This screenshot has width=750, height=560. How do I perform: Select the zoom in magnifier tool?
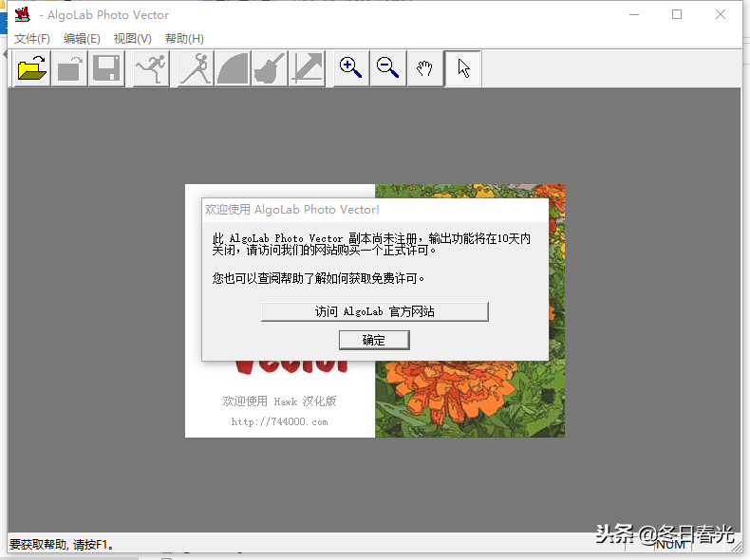(351, 68)
